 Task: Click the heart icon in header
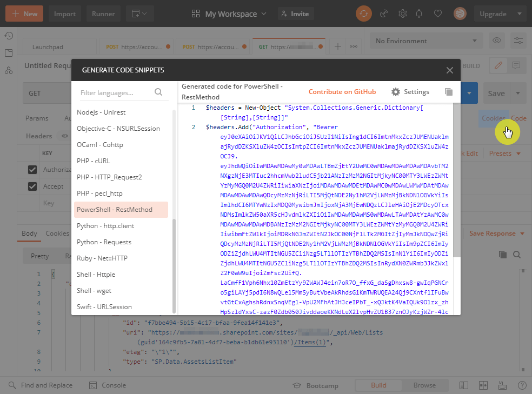[438, 14]
